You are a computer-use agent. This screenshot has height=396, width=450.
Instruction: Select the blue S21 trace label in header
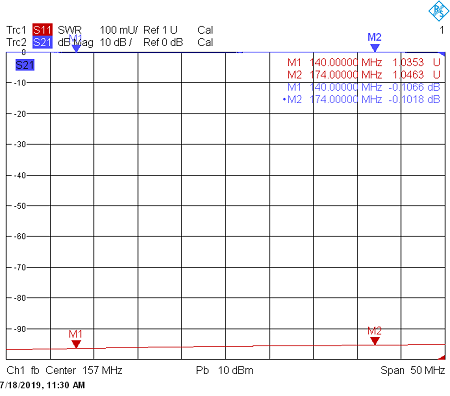pyautogui.click(x=42, y=42)
